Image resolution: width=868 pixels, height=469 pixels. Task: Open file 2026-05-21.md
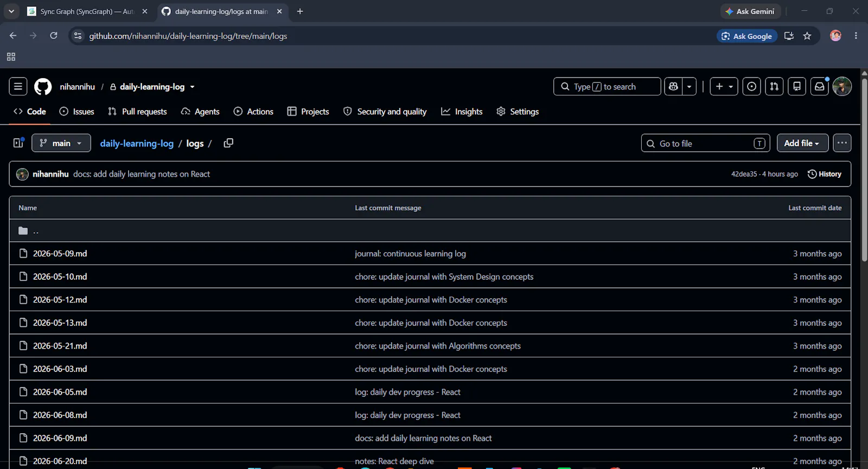[x=60, y=346]
